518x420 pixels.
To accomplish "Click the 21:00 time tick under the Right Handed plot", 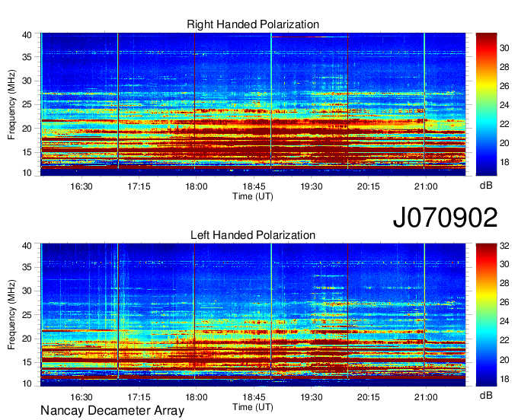I will (x=426, y=186).
